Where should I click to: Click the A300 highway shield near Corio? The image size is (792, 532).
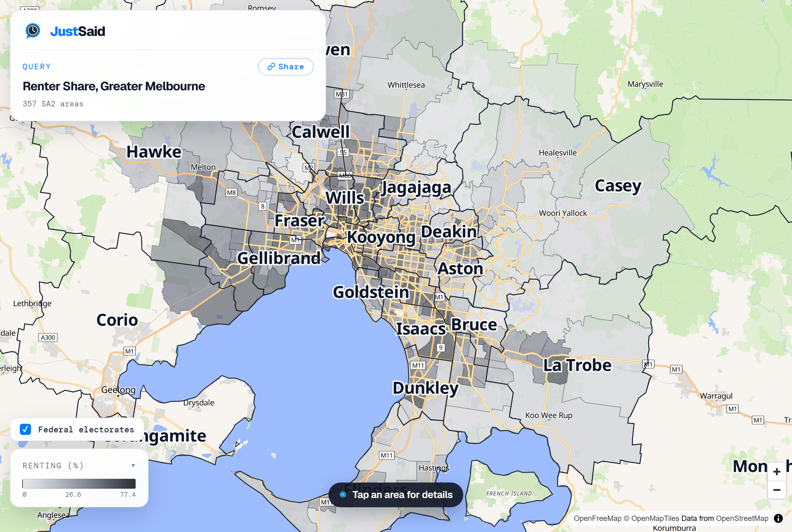point(48,337)
